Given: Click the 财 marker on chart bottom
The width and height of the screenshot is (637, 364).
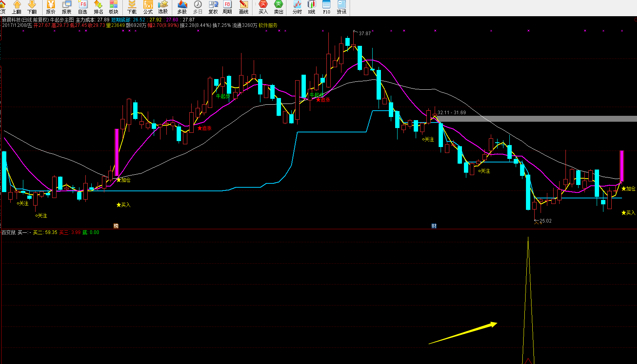Looking at the screenshot, I should (x=434, y=226).
